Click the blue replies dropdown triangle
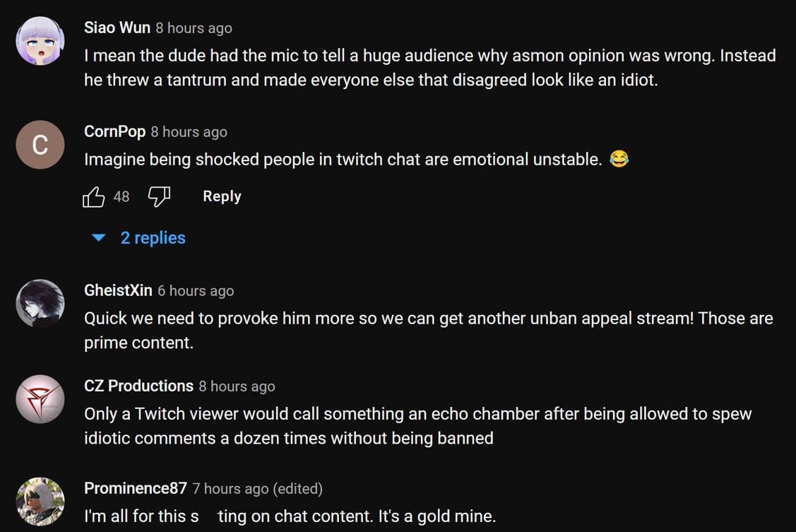This screenshot has width=796, height=532. (x=100, y=238)
